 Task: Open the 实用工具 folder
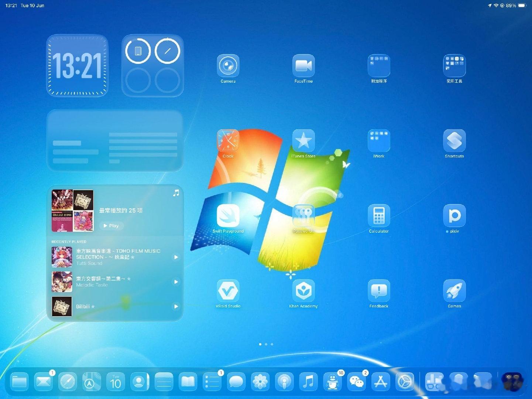click(x=454, y=65)
